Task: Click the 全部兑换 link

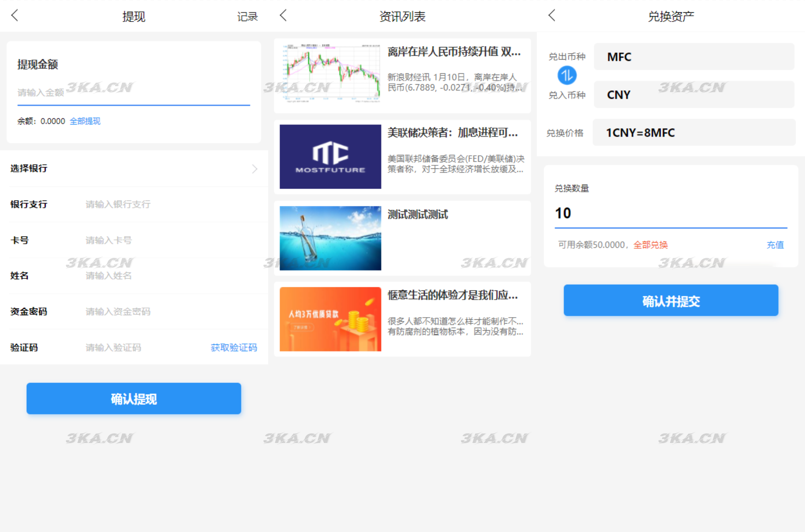Action: 650,245
